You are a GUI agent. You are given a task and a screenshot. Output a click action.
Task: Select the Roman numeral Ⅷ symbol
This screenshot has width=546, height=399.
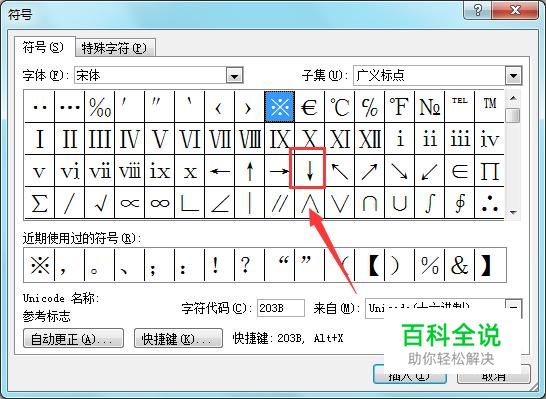point(250,139)
